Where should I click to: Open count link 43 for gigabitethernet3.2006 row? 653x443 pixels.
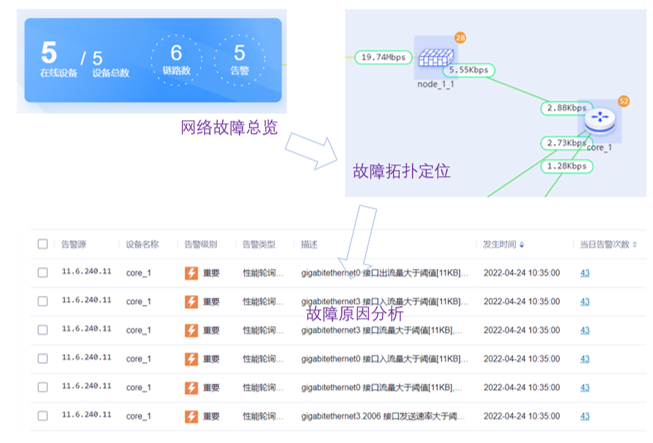[585, 416]
